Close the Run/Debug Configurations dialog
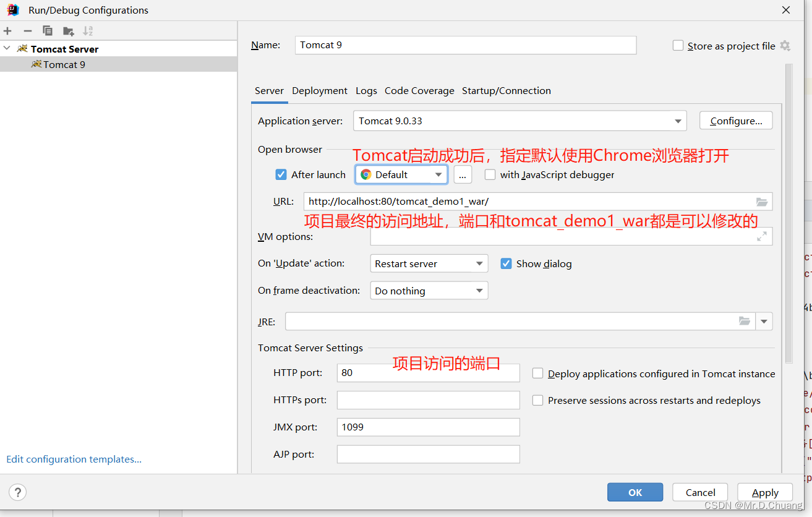This screenshot has height=517, width=812. pos(786,10)
